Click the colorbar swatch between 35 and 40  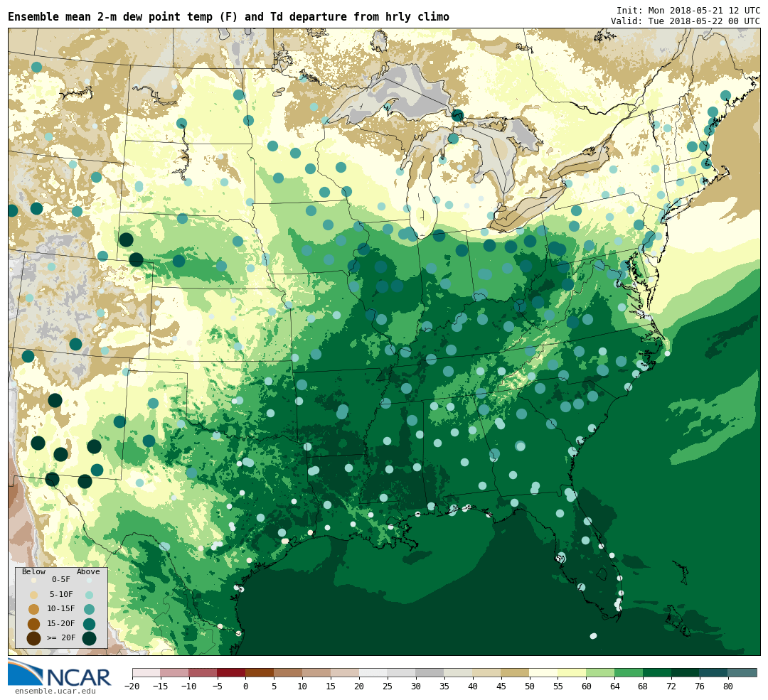point(459,672)
